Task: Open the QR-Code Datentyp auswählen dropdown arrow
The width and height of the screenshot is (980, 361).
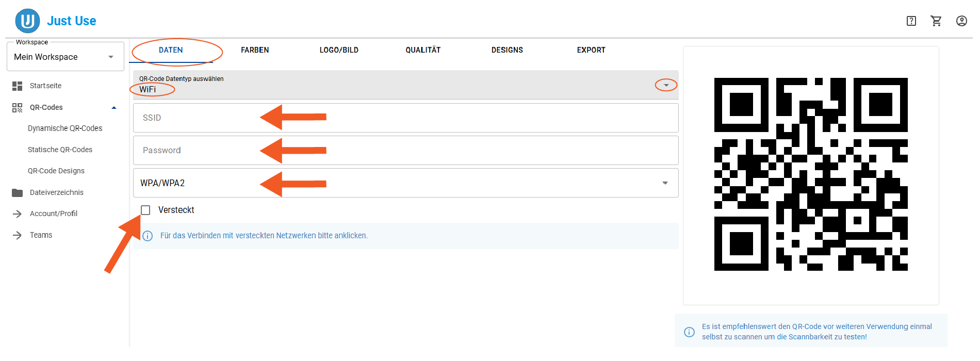Action: point(666,85)
